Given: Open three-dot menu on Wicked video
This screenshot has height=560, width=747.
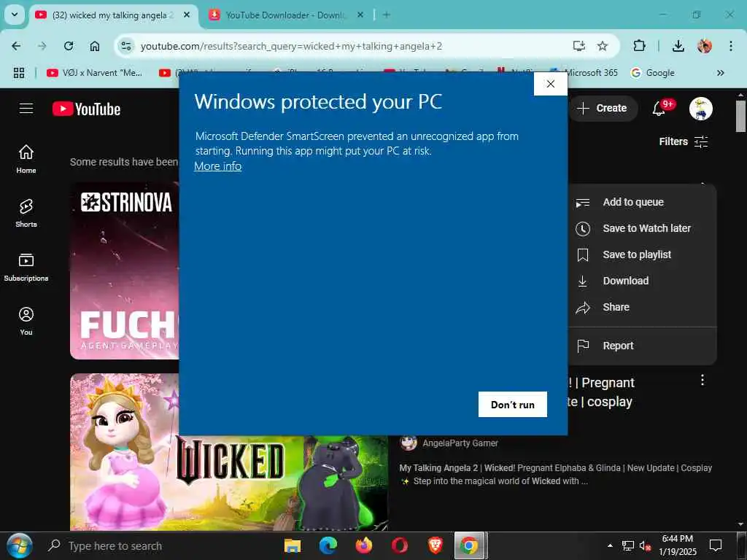Looking at the screenshot, I should pyautogui.click(x=703, y=380).
